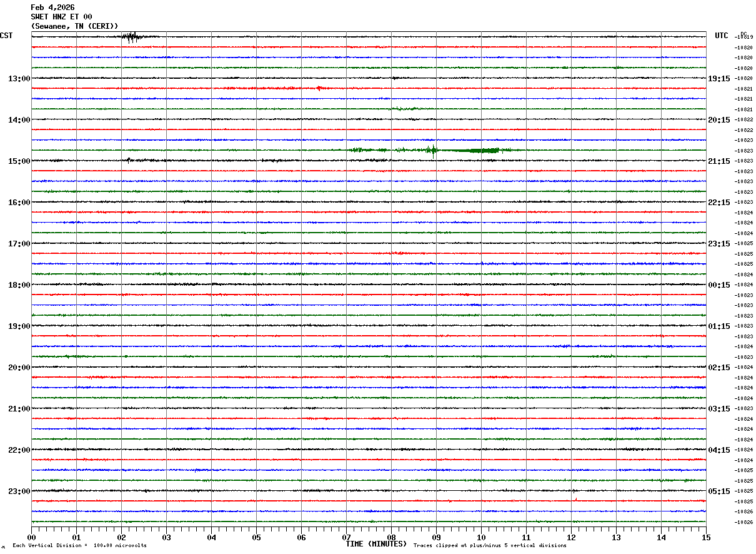Select the 17:00 CST time label
Viewport: 756px width, 554px height.
pos(19,244)
